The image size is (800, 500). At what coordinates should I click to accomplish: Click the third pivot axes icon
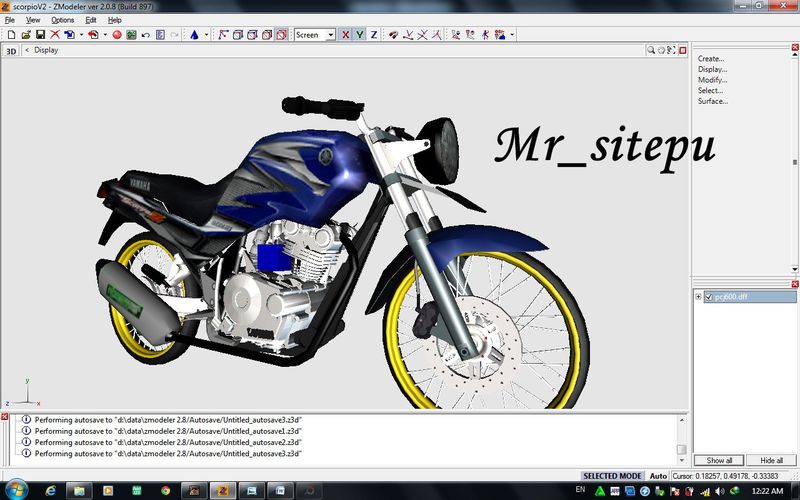(436, 35)
